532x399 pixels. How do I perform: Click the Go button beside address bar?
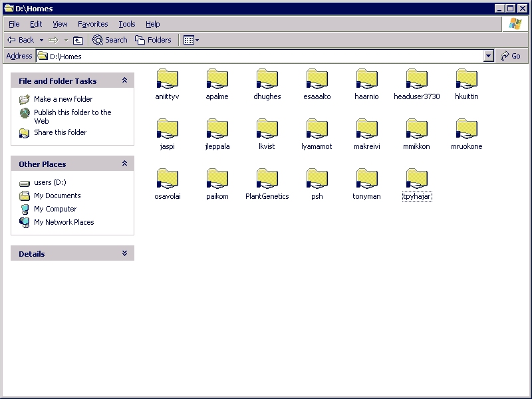click(x=511, y=57)
